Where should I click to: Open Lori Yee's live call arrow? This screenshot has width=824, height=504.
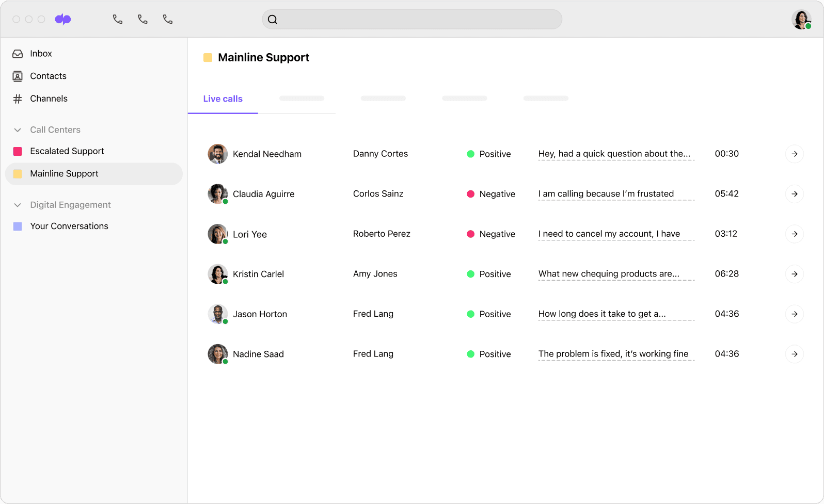coord(794,234)
